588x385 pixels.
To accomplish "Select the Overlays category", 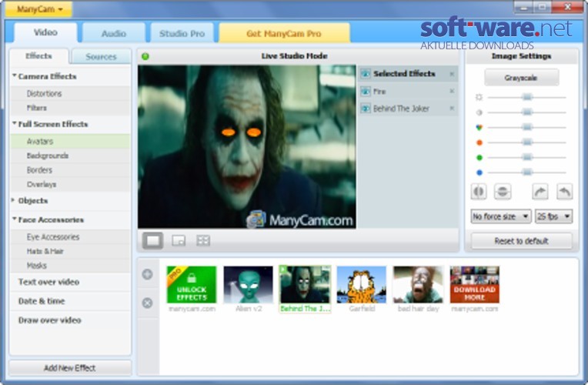I will (70, 184).
